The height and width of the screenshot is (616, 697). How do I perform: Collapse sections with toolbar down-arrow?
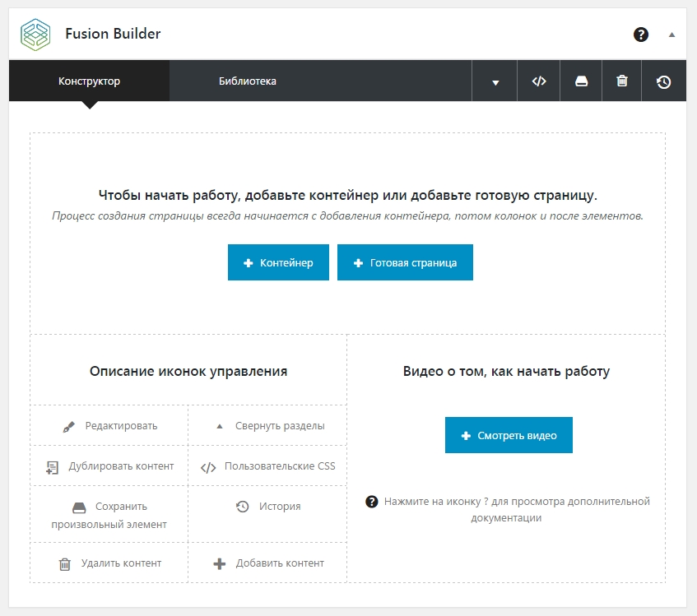[495, 82]
